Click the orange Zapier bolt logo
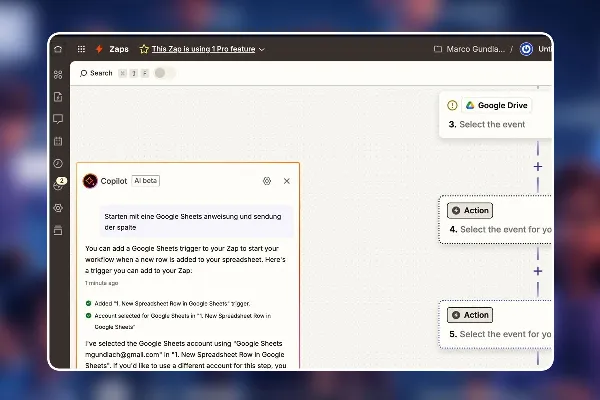 [x=99, y=49]
